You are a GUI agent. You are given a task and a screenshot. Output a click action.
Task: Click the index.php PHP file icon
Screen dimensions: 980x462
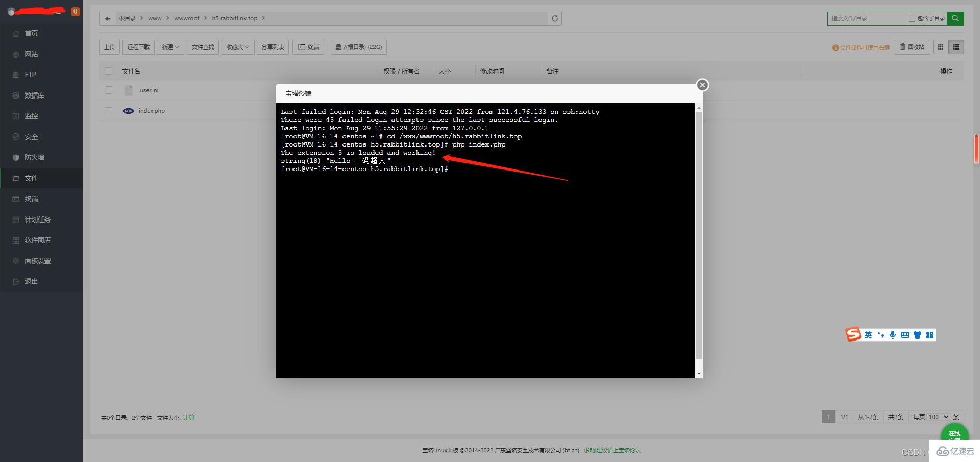point(128,111)
